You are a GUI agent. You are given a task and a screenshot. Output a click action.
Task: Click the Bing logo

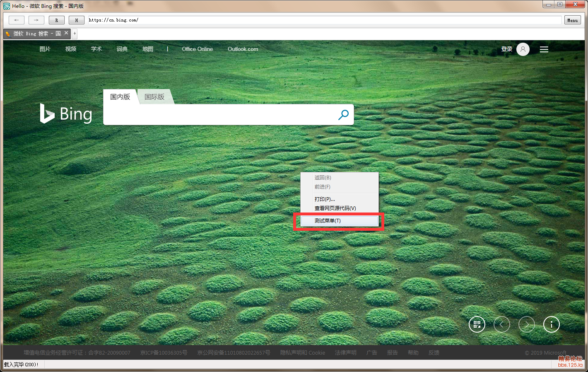(66, 114)
